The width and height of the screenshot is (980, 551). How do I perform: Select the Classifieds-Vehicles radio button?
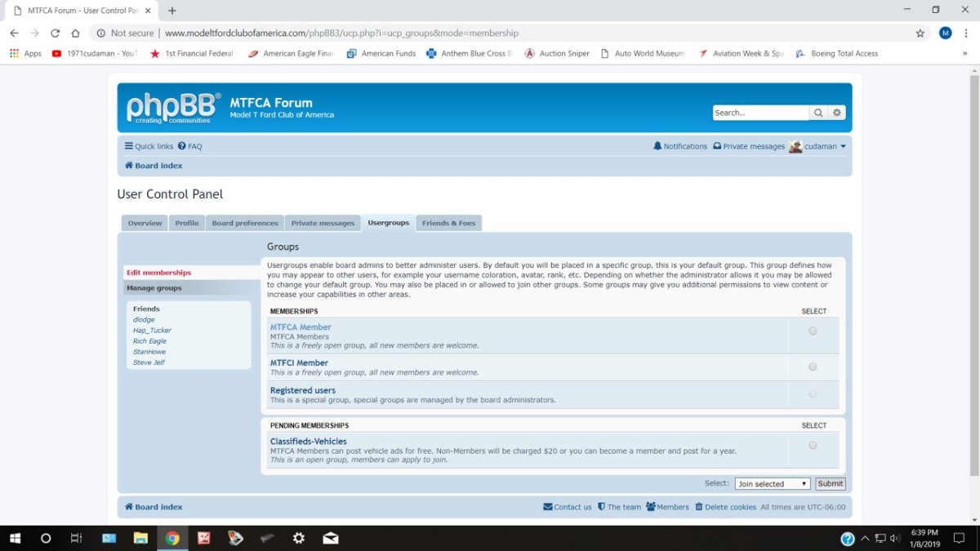(x=813, y=445)
